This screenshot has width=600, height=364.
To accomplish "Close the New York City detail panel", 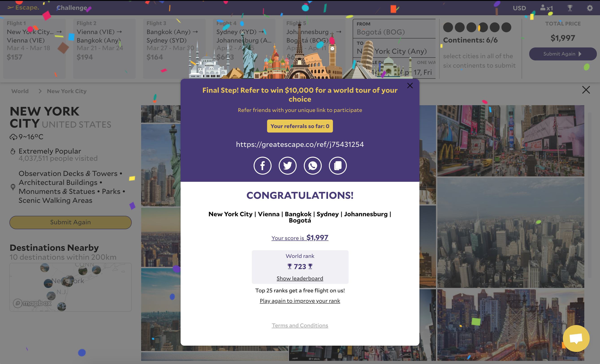I will point(586,90).
